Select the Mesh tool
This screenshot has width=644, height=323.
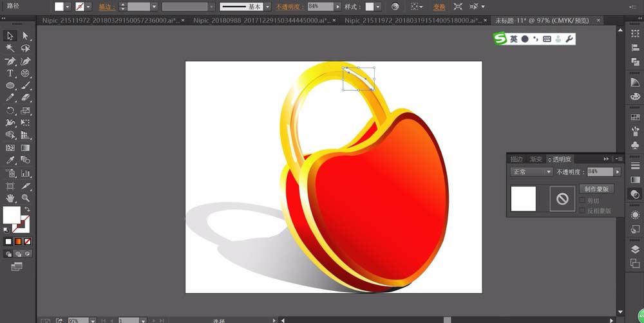click(x=10, y=148)
